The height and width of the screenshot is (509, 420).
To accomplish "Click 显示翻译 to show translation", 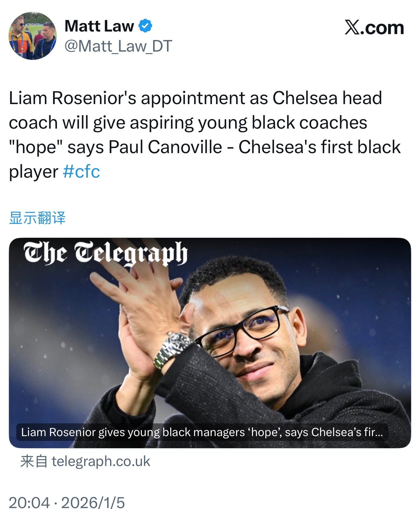I will pyautogui.click(x=37, y=218).
